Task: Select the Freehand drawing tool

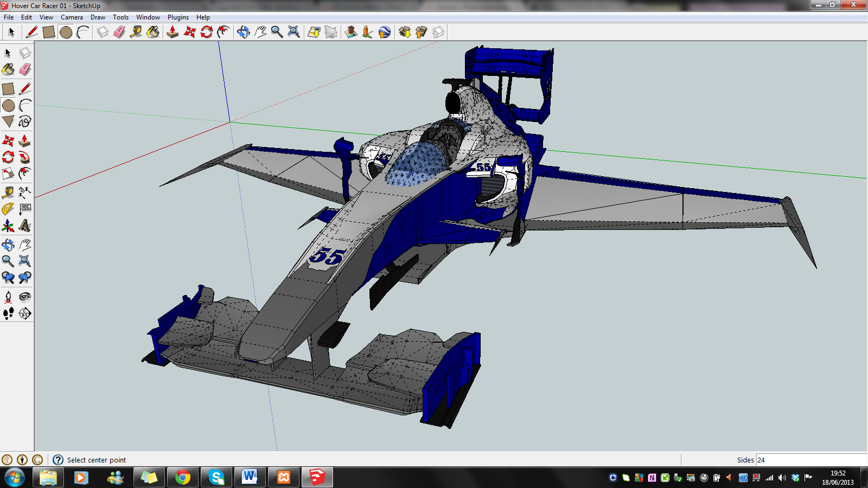Action: tap(25, 121)
